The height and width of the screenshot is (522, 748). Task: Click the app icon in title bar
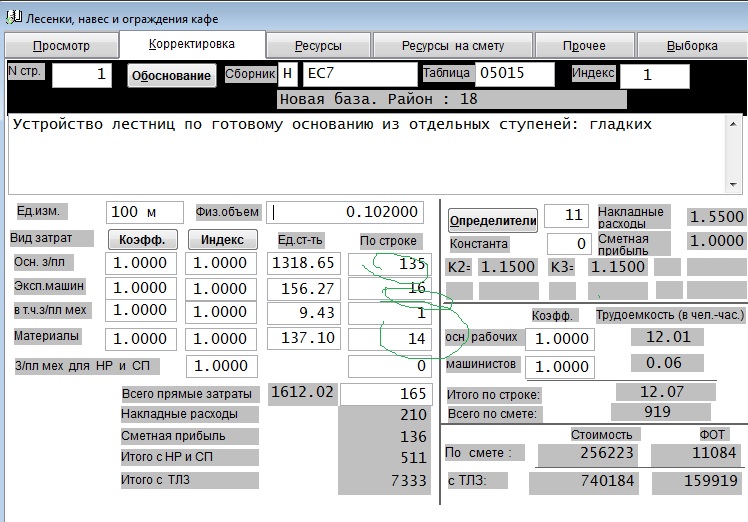[x=10, y=12]
